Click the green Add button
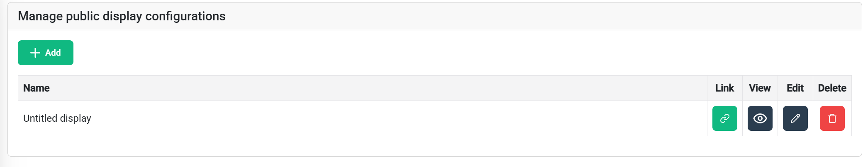 (x=46, y=53)
